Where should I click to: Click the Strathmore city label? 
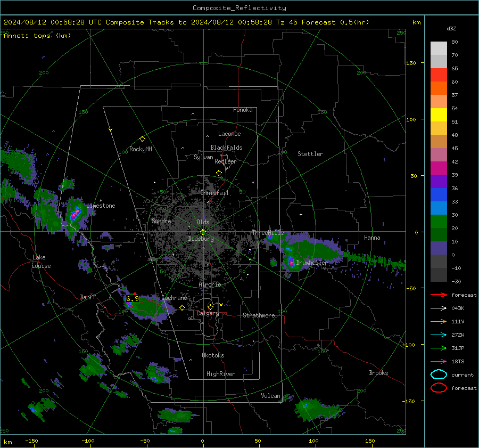(x=259, y=315)
